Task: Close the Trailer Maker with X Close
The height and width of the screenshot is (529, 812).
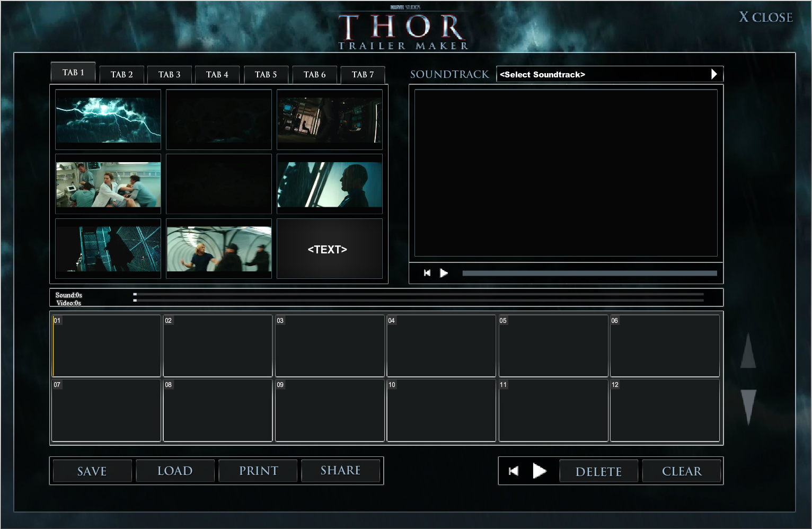Action: click(766, 17)
